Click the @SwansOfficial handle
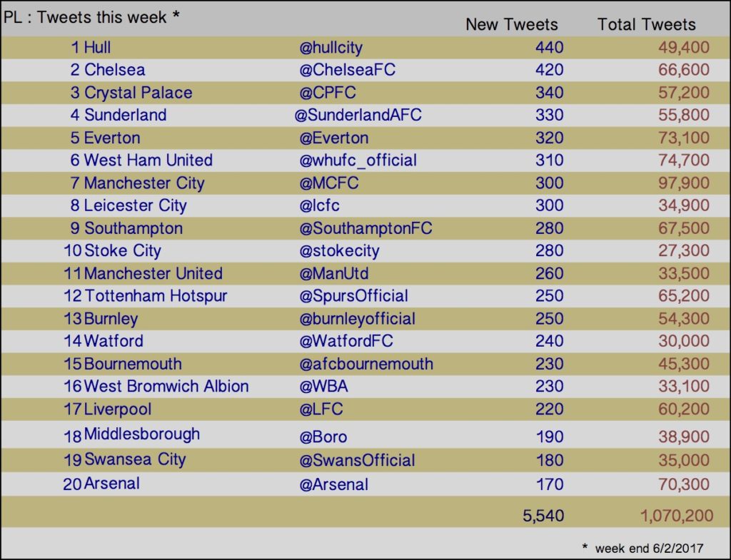Viewport: 731px width, 560px height. click(357, 460)
